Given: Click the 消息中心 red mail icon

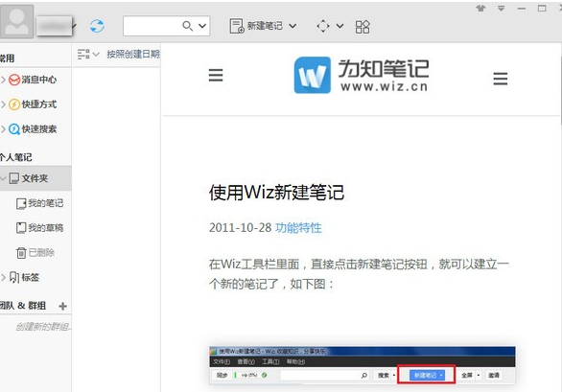Looking at the screenshot, I should 14,80.
